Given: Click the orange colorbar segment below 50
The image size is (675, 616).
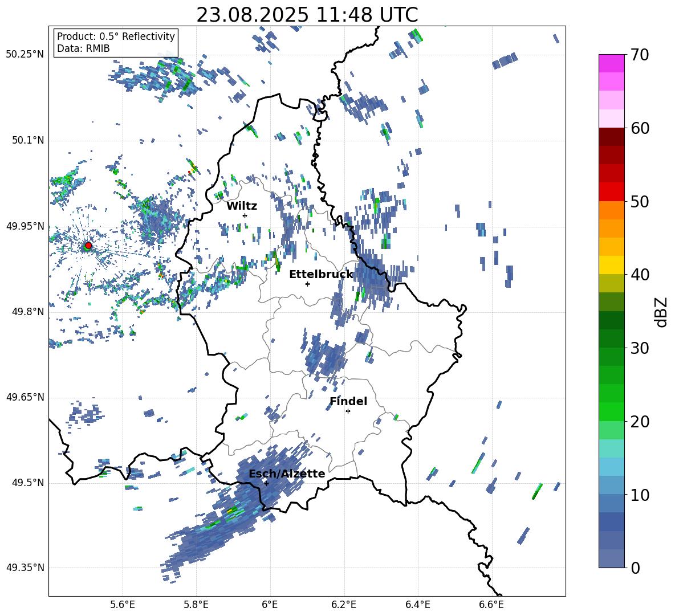Looking at the screenshot, I should coord(611,210).
